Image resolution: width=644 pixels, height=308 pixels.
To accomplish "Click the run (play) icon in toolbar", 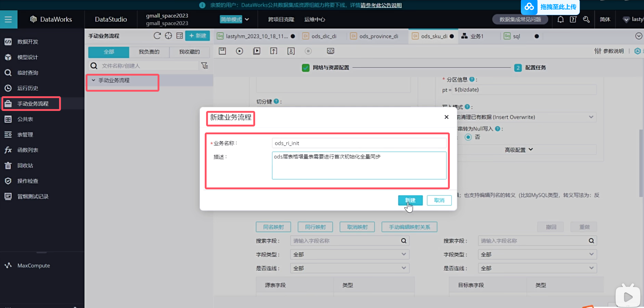I will (x=239, y=51).
